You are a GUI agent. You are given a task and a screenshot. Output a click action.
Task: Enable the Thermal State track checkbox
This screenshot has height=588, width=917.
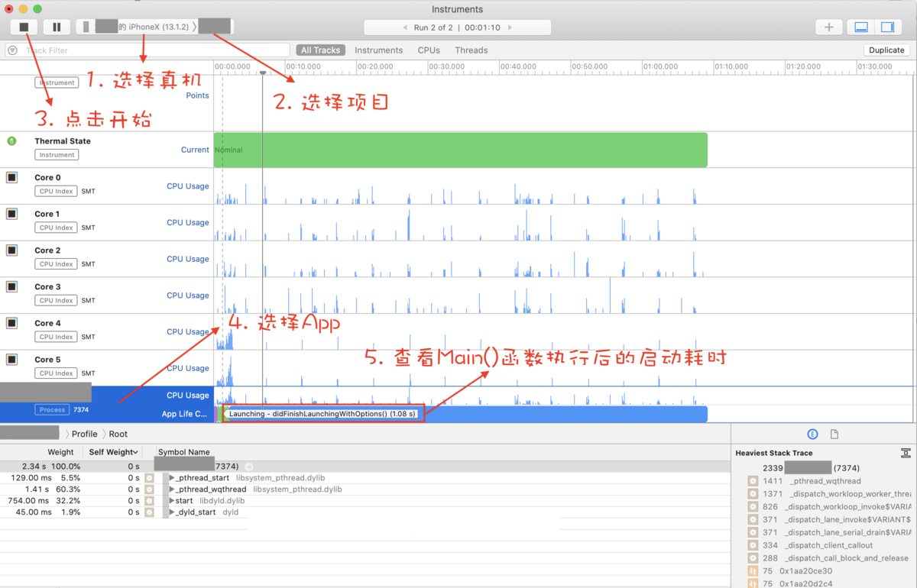11,141
